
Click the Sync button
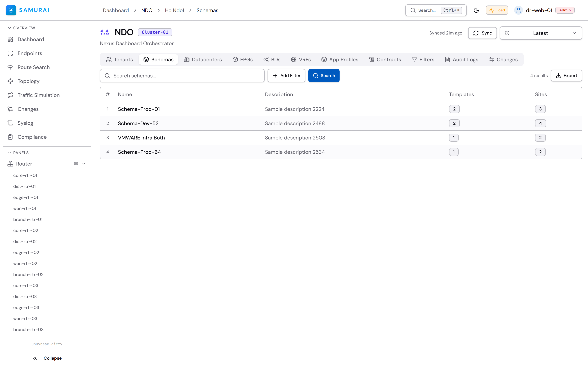482,33
